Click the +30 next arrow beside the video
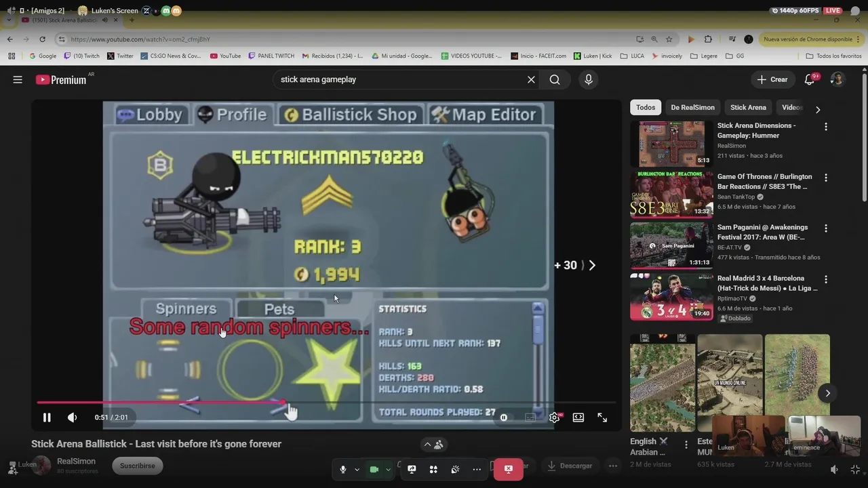This screenshot has height=488, width=868. click(592, 265)
